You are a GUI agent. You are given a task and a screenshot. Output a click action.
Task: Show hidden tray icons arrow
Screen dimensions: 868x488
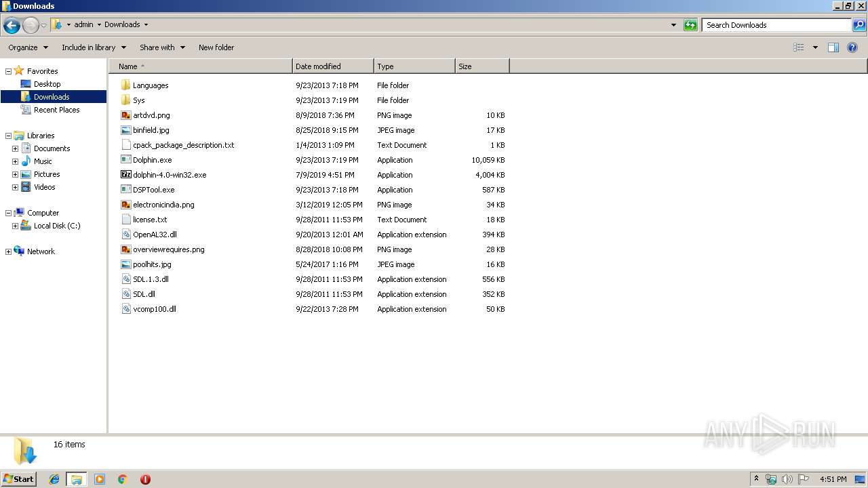point(756,479)
